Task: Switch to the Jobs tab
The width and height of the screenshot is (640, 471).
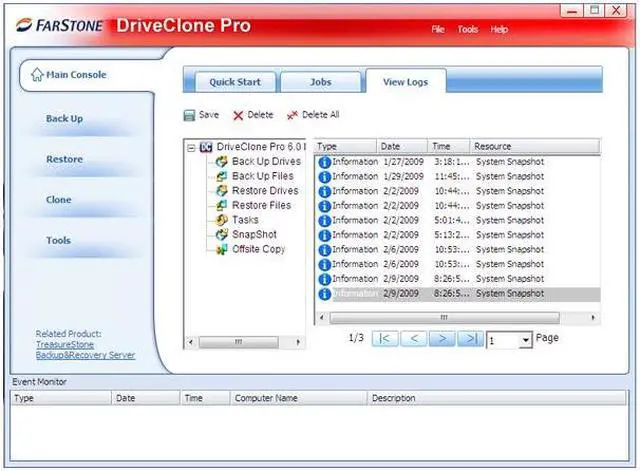Action: (x=321, y=82)
